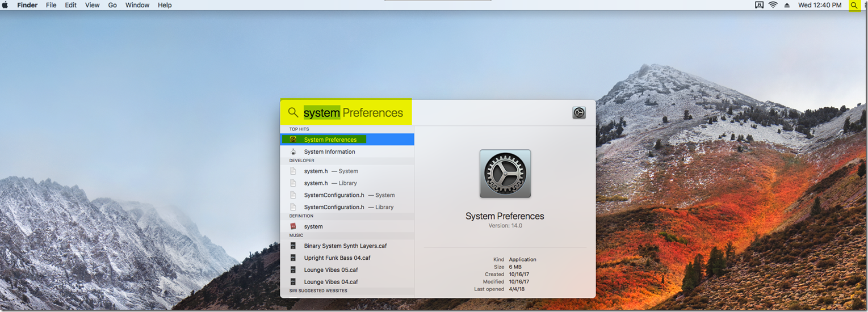Viewport: 868px width, 312px height.
Task: Click file icon of SystemConfiguration.h — Library
Action: click(x=293, y=207)
